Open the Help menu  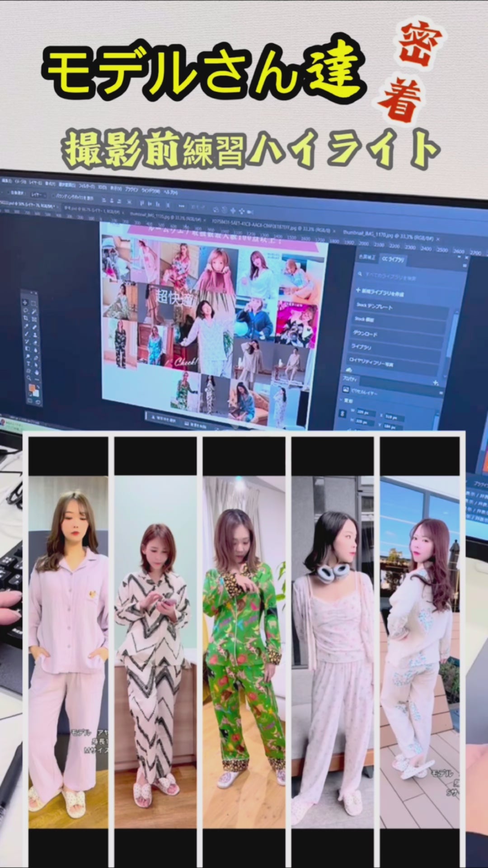[171, 192]
